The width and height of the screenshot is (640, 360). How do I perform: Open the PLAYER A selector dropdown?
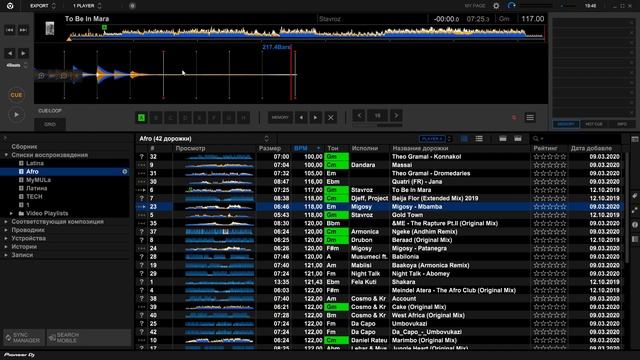click(x=436, y=139)
